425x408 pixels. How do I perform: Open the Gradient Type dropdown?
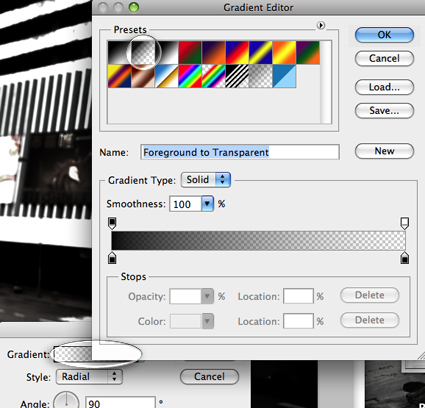(x=205, y=180)
